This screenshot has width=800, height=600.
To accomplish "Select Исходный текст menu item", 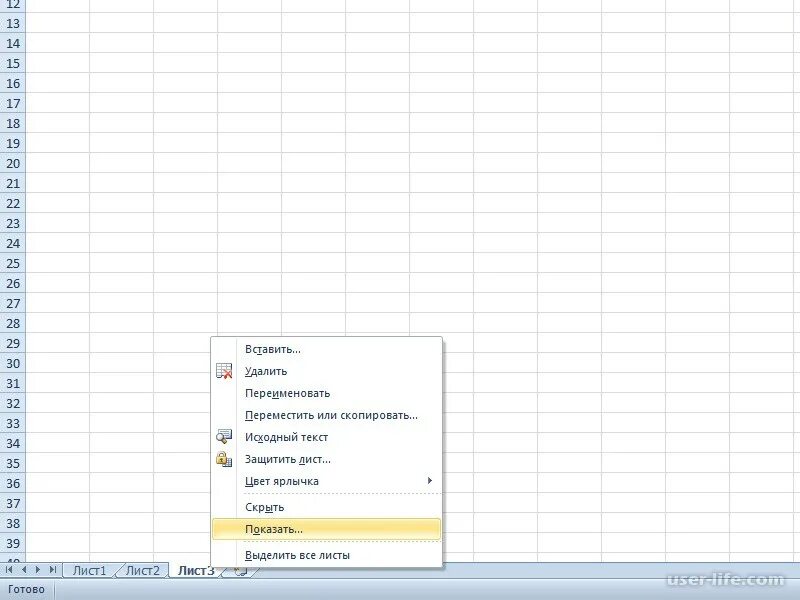I will click(x=327, y=437).
